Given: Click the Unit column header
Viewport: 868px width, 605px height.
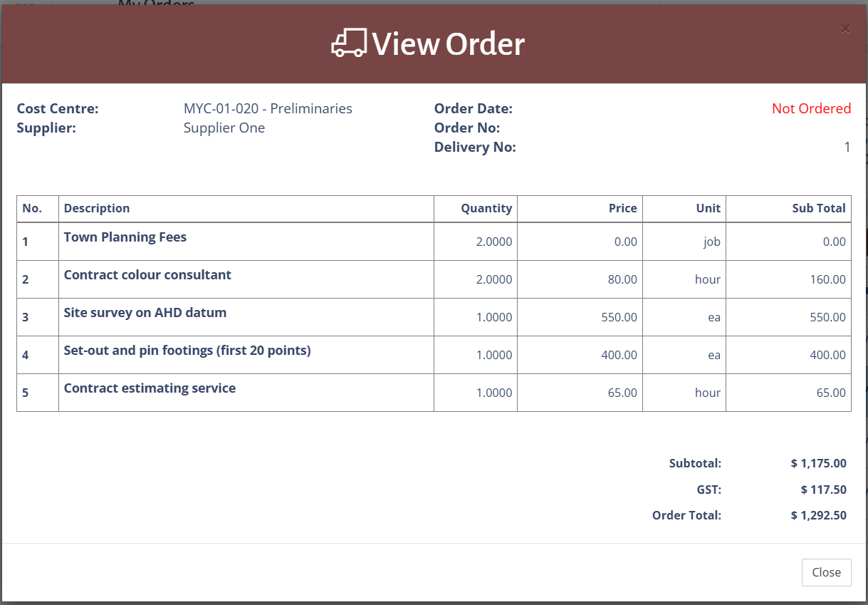Looking at the screenshot, I should pyautogui.click(x=708, y=208).
